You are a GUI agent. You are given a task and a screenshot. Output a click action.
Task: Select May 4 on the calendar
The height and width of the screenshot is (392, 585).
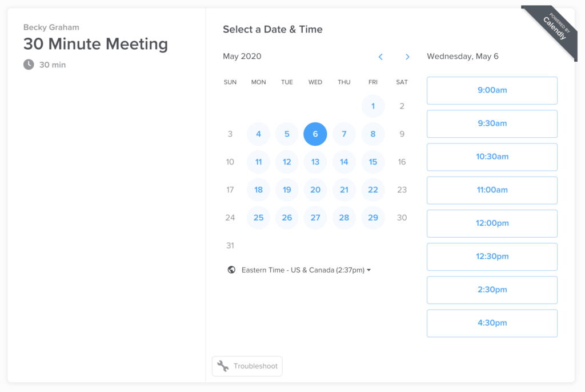coord(258,134)
